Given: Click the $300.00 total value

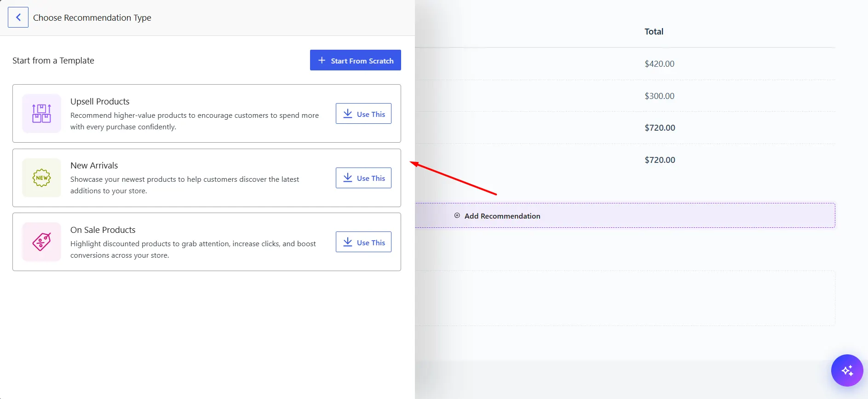Looking at the screenshot, I should click(x=659, y=96).
